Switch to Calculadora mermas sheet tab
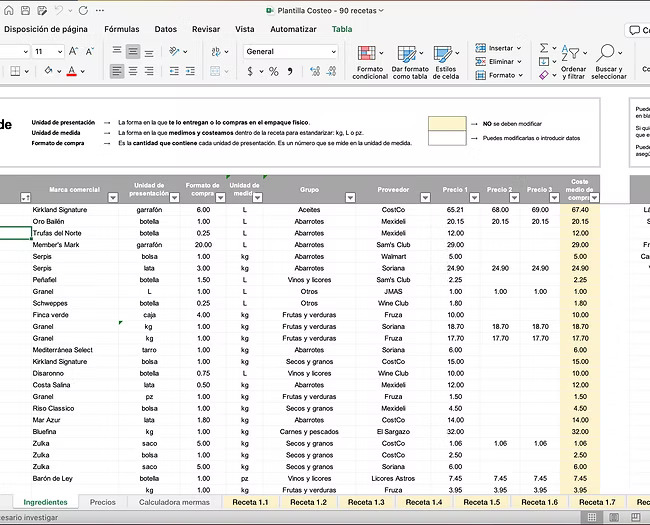Viewport: 650px width, 525px height. point(174,502)
